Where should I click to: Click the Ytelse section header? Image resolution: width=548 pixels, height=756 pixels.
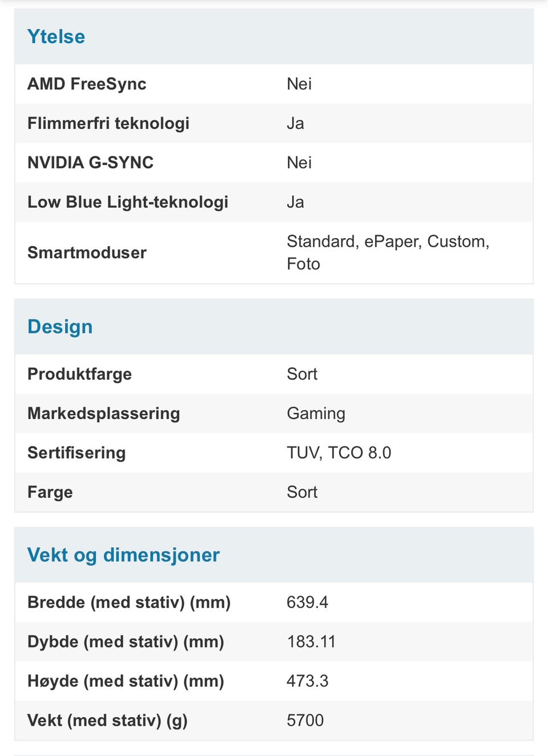click(56, 37)
